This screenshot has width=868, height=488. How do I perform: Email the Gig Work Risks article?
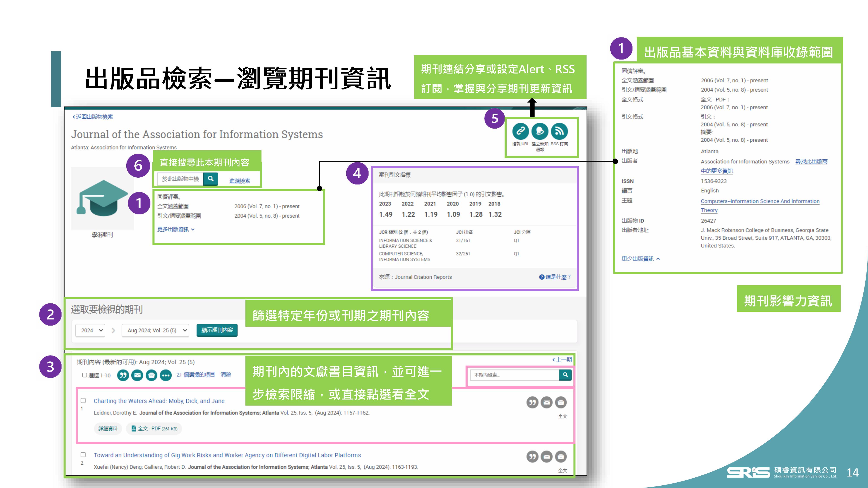[x=547, y=457]
